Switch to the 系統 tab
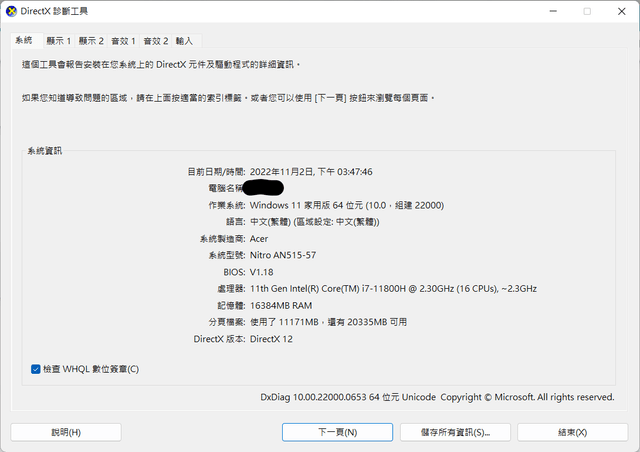640x452 pixels. (x=24, y=41)
